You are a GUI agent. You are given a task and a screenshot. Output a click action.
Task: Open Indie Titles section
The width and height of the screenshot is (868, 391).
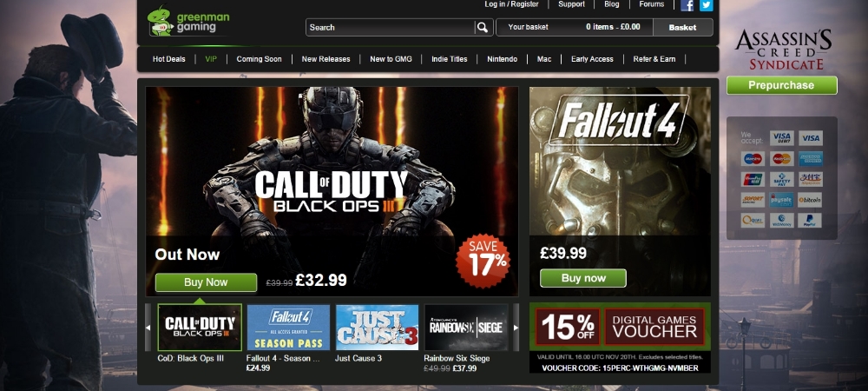click(450, 59)
